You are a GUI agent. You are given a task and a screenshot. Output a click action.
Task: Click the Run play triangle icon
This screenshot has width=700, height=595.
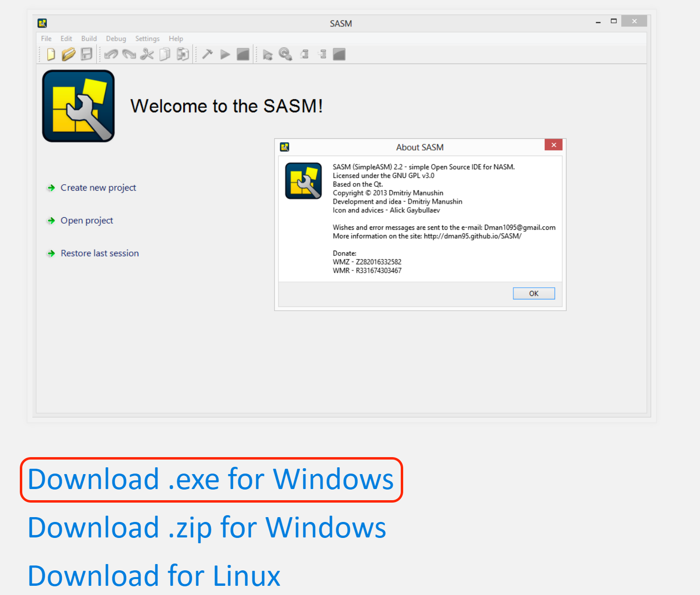(225, 54)
